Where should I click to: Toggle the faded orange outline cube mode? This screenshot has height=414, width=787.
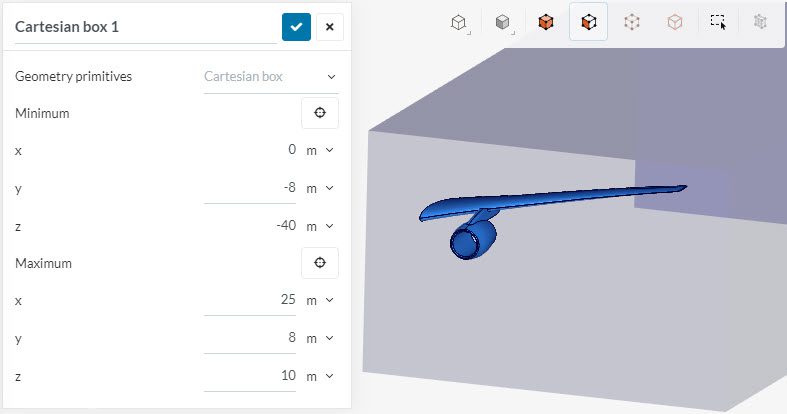click(x=675, y=22)
